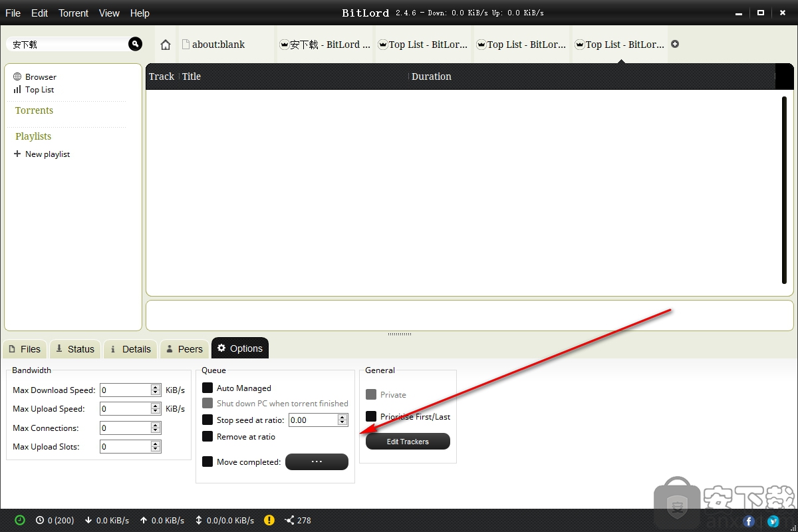Screen dimensions: 798x532
Task: Switch to the 安下载 - BitLord browser tab
Action: [x=325, y=45]
